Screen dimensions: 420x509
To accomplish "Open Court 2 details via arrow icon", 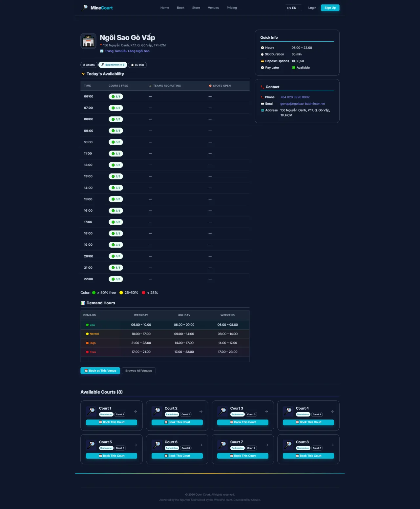I will click(201, 412).
